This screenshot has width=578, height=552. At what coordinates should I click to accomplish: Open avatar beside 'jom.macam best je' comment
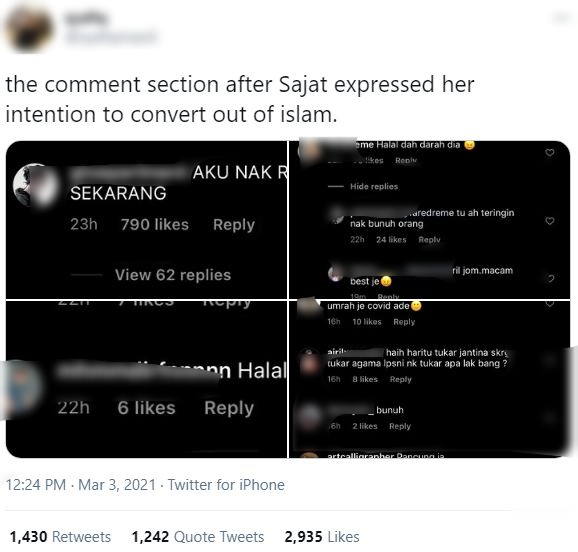335,273
